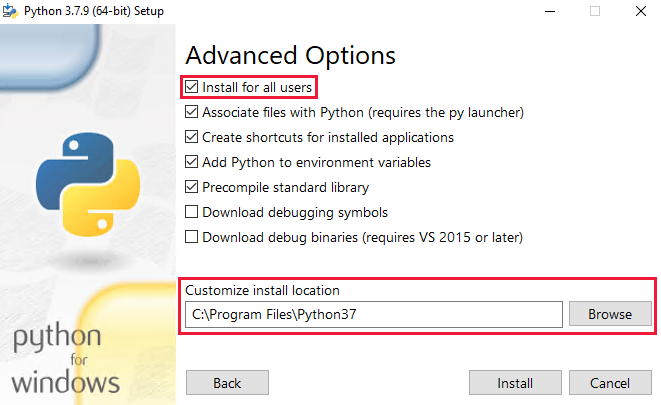Screen dimensions: 661x405
Task: Close the Python 3.7.9 Setup window
Action: 638,11
